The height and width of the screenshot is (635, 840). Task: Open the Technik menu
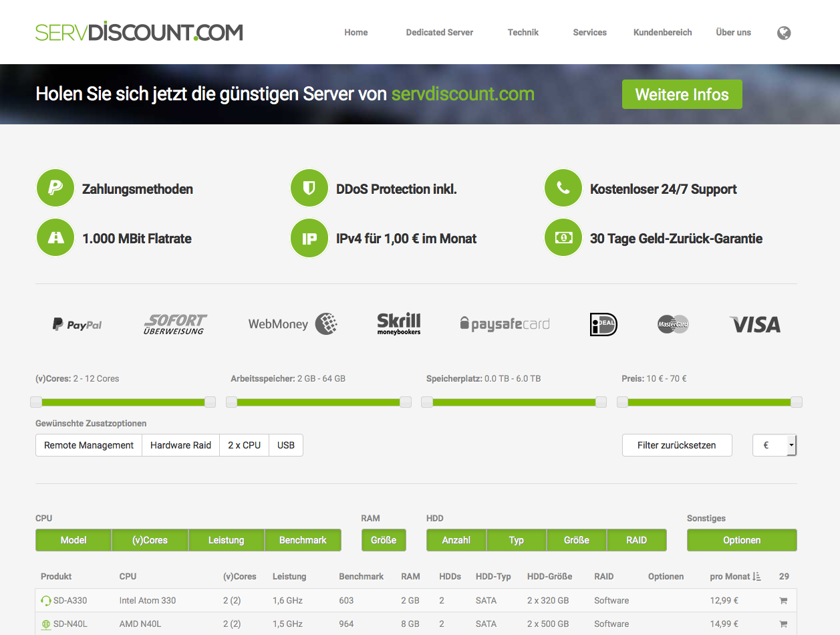tap(523, 32)
